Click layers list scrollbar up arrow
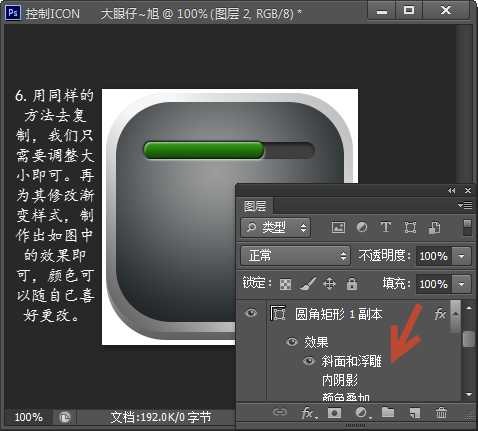The width and height of the screenshot is (478, 431). pyautogui.click(x=468, y=308)
